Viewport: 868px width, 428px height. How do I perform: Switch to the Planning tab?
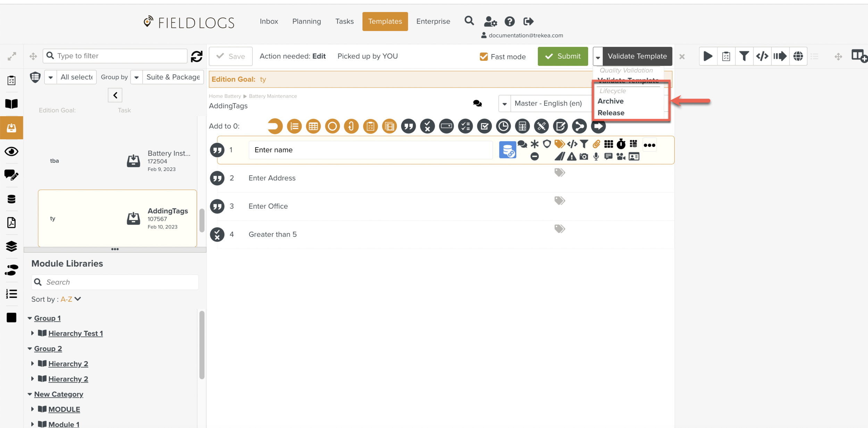tap(306, 21)
